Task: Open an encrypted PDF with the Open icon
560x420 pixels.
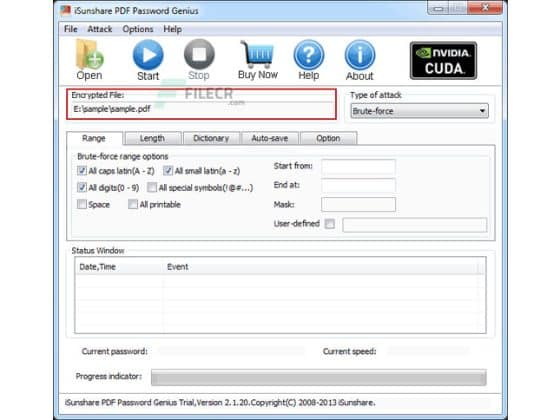Action: (89, 60)
